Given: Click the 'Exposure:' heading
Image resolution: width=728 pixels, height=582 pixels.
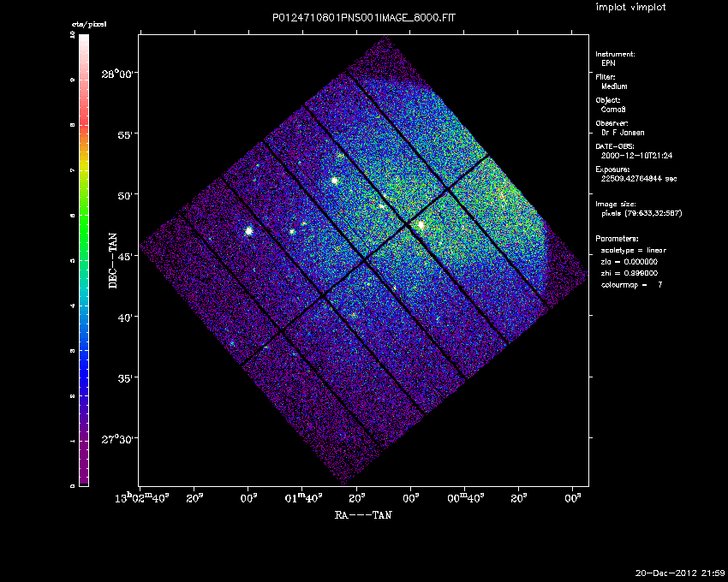Looking at the screenshot, I should (x=612, y=169).
